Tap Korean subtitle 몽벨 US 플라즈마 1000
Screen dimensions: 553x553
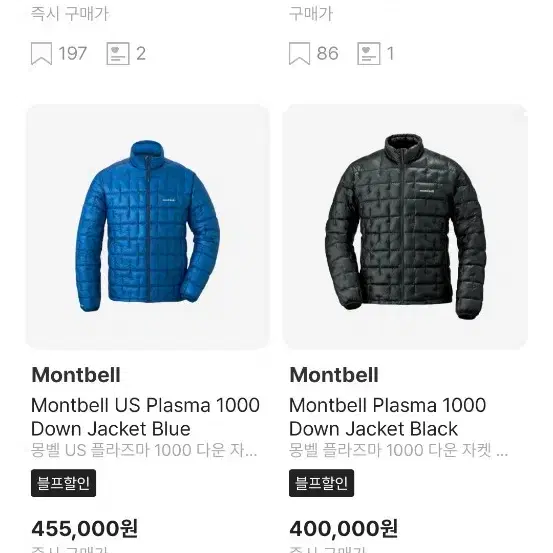pyautogui.click(x=144, y=450)
